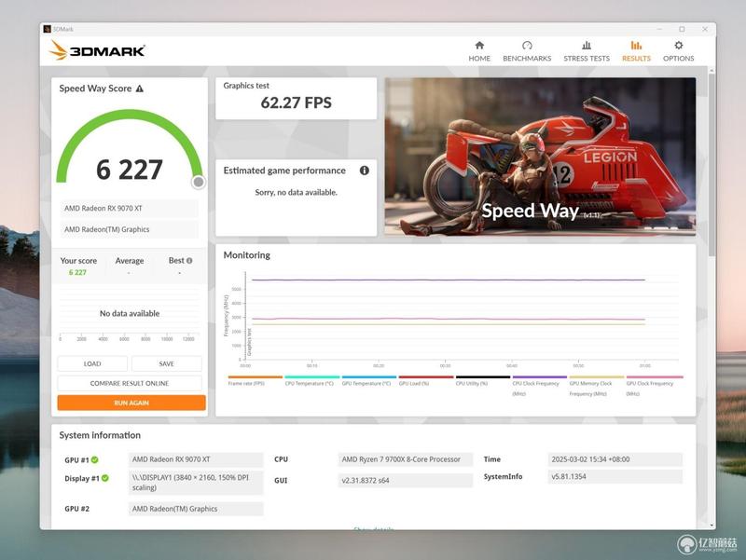The image size is (746, 560).
Task: Click the GPU #1 AMD Radeon RX 9070 XT field
Action: (x=196, y=459)
